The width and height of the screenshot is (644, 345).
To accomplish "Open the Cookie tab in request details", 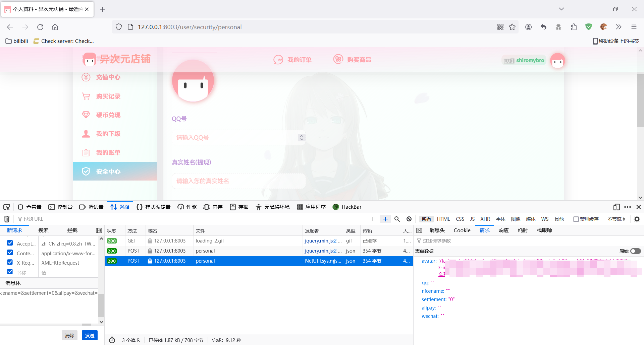I will (462, 230).
